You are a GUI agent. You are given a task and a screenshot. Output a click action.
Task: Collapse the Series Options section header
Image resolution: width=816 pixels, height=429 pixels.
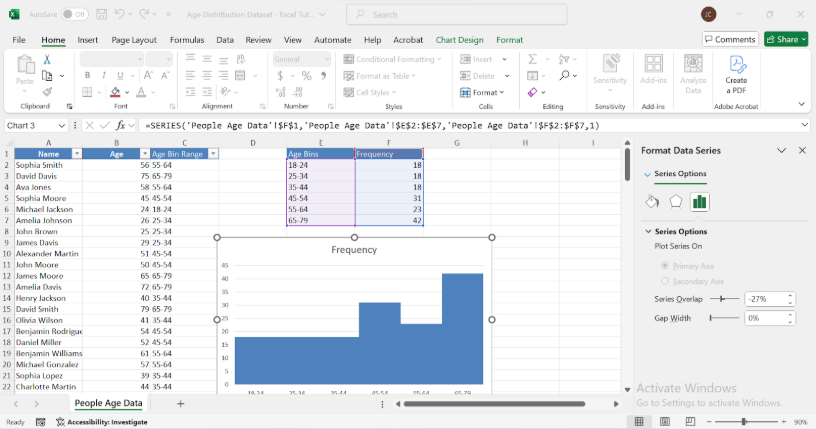[648, 231]
